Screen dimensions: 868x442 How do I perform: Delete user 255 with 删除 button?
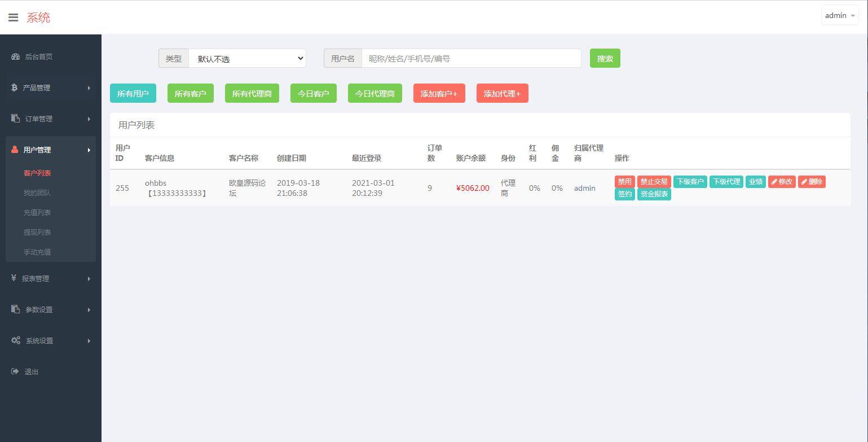(812, 182)
